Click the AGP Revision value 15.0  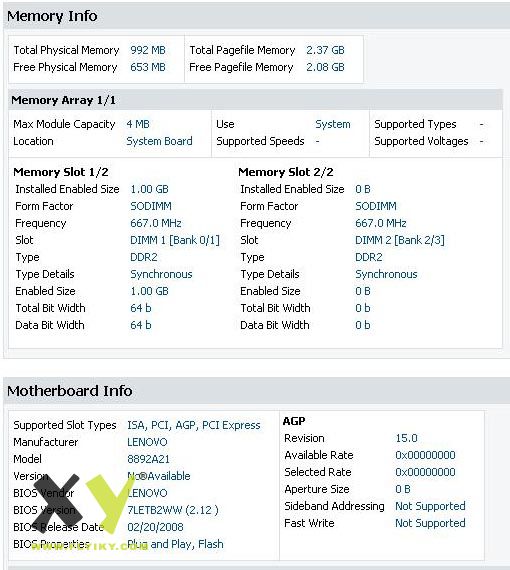[x=406, y=438]
